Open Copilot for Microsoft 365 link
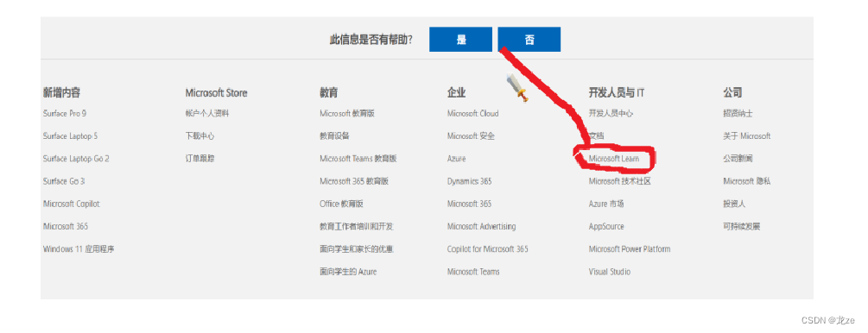This screenshot has width=868, height=333. coord(488,249)
